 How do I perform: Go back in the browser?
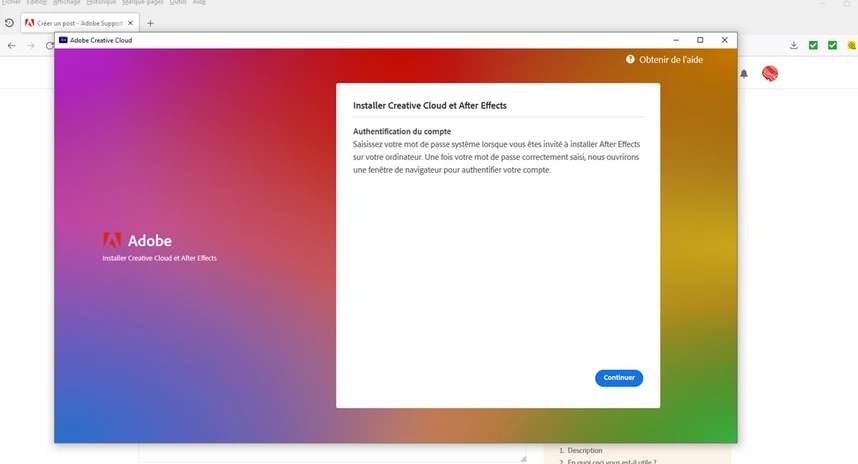[11, 45]
